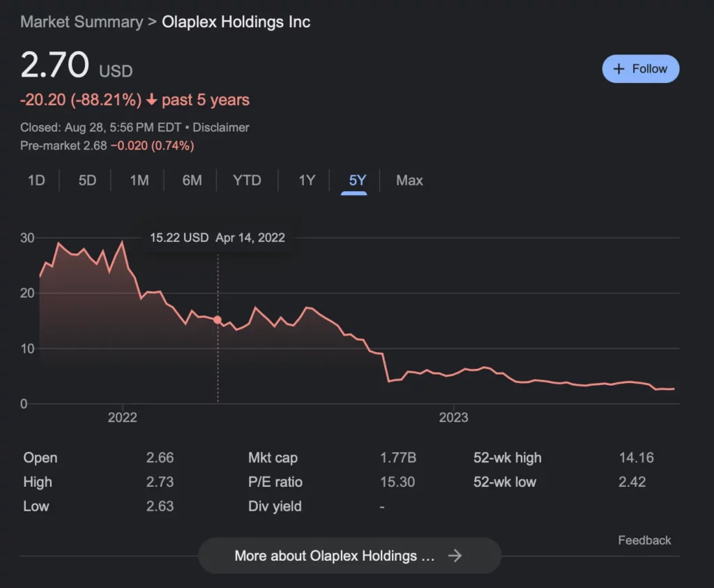Switch to the 1Y range tab
This screenshot has height=588, width=714.
(x=307, y=181)
